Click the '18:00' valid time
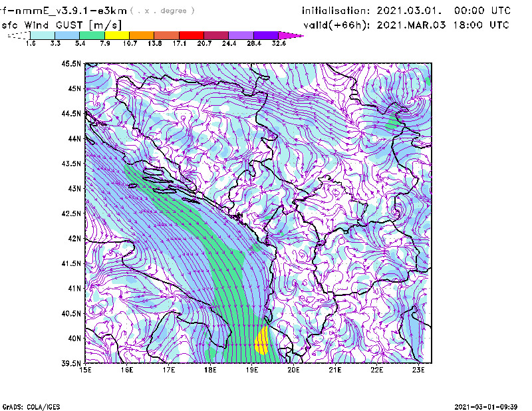This screenshot has width=532, height=411. (469, 25)
